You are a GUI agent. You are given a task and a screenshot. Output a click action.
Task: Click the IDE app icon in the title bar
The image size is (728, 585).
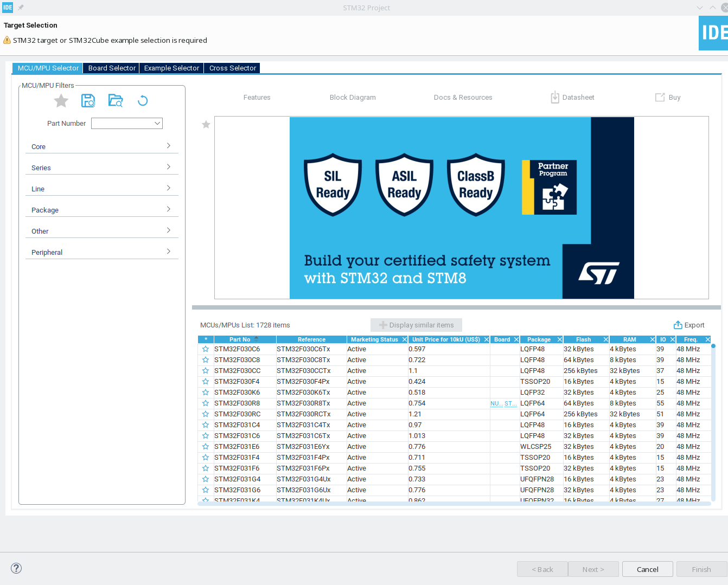8,8
